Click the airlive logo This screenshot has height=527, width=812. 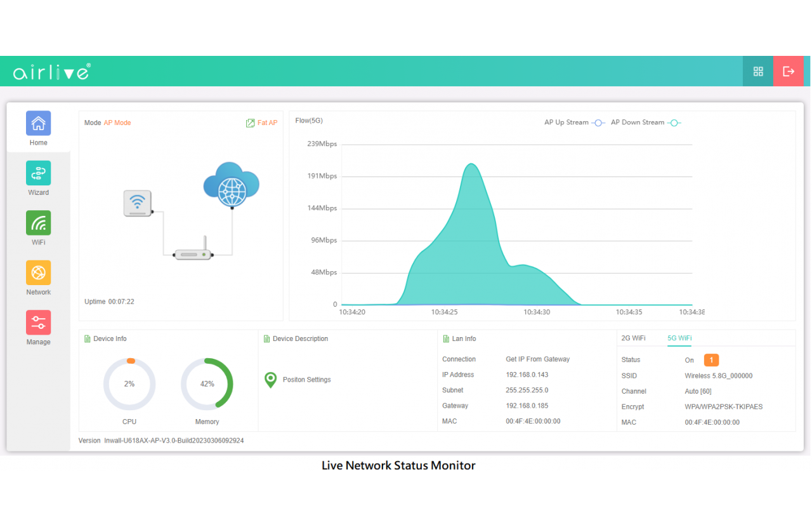click(52, 71)
